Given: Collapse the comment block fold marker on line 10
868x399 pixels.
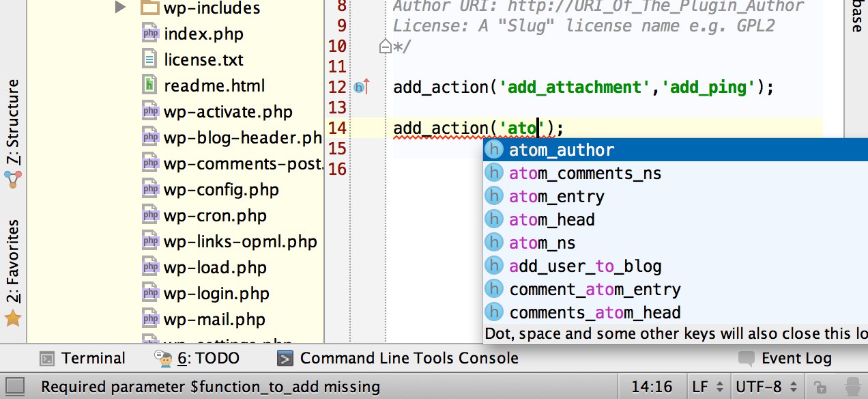Looking at the screenshot, I should point(386,46).
